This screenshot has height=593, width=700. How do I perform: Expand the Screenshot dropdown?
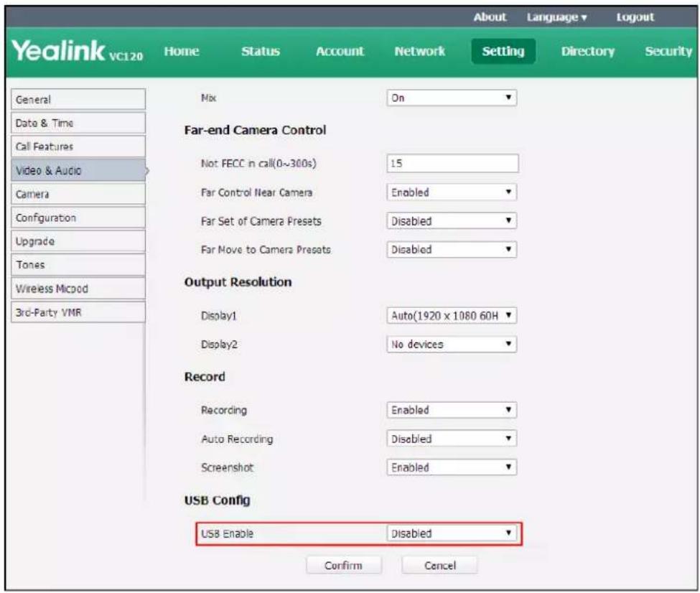click(x=452, y=467)
